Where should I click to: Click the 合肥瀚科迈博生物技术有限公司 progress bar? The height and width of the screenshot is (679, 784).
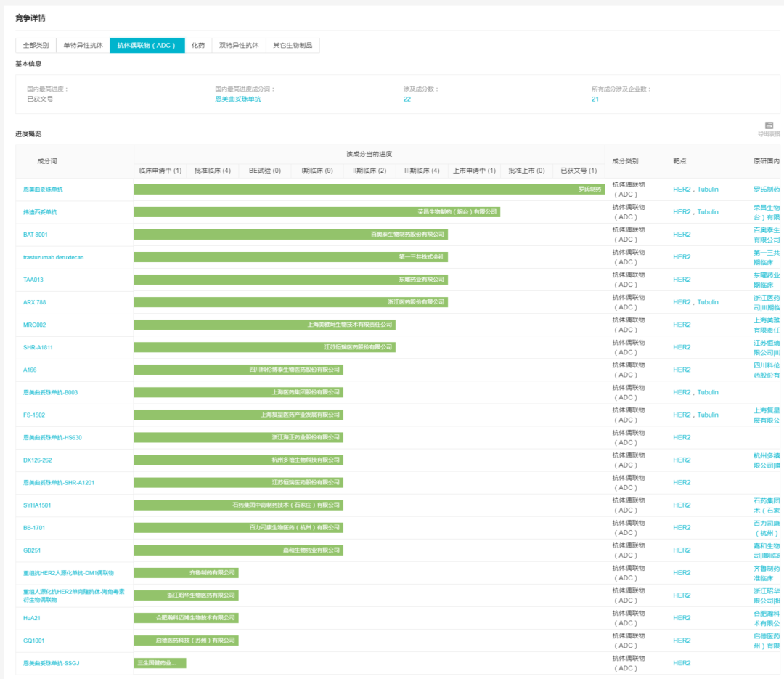click(x=186, y=617)
